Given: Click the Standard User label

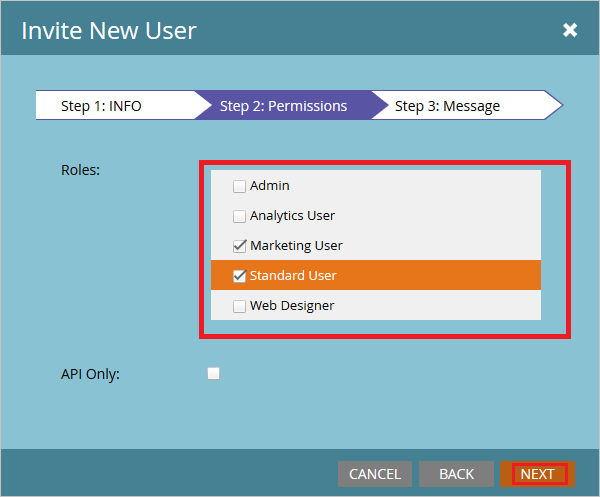Looking at the screenshot, I should (x=293, y=275).
